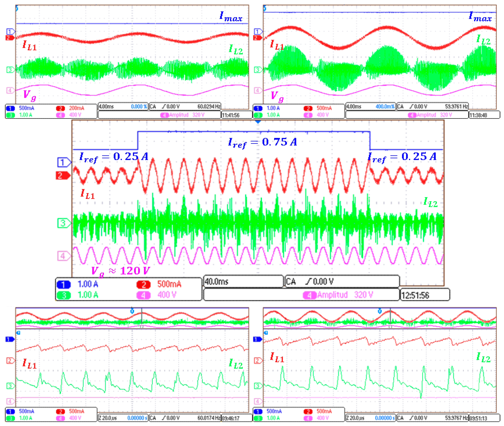Click the "59.9767 Hz" frequency readout

pos(457,418)
